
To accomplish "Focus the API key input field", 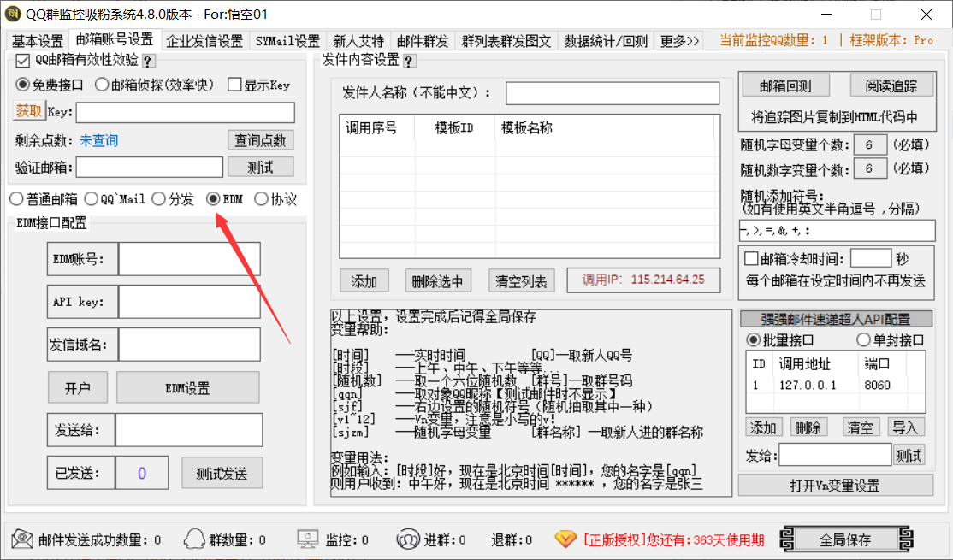I will pyautogui.click(x=189, y=302).
